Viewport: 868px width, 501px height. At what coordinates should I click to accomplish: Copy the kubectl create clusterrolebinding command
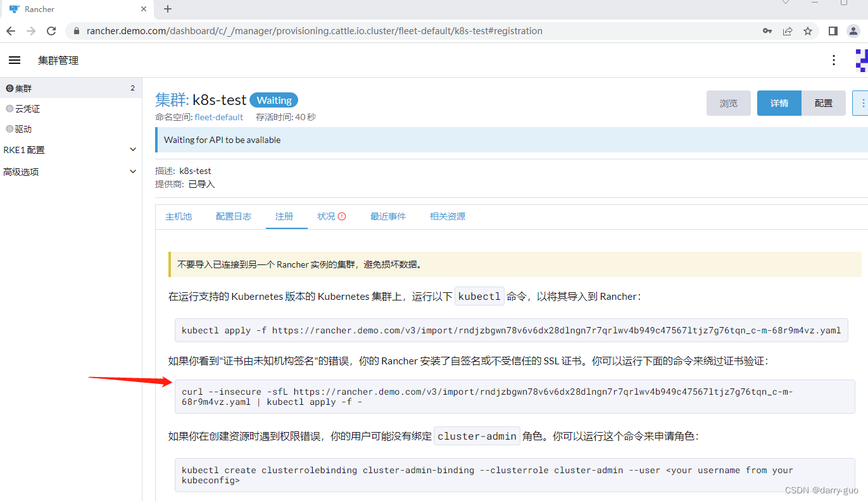[515, 475]
